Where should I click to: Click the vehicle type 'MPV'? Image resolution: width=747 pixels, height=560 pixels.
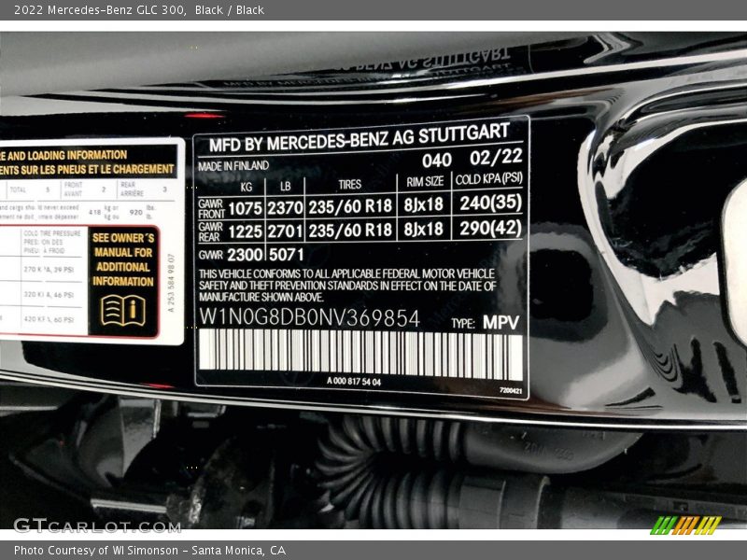pos(500,322)
